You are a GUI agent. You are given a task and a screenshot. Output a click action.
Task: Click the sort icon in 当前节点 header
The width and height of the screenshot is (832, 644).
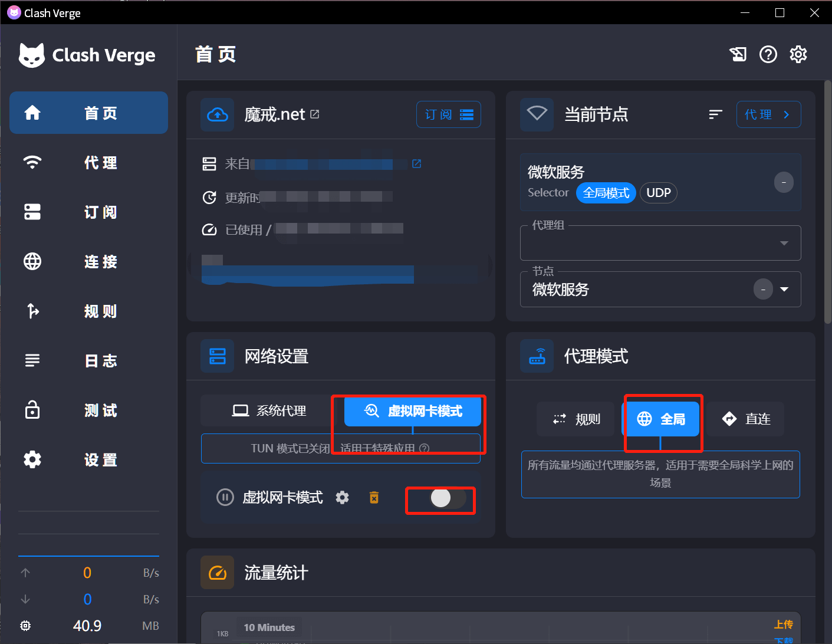(x=715, y=114)
